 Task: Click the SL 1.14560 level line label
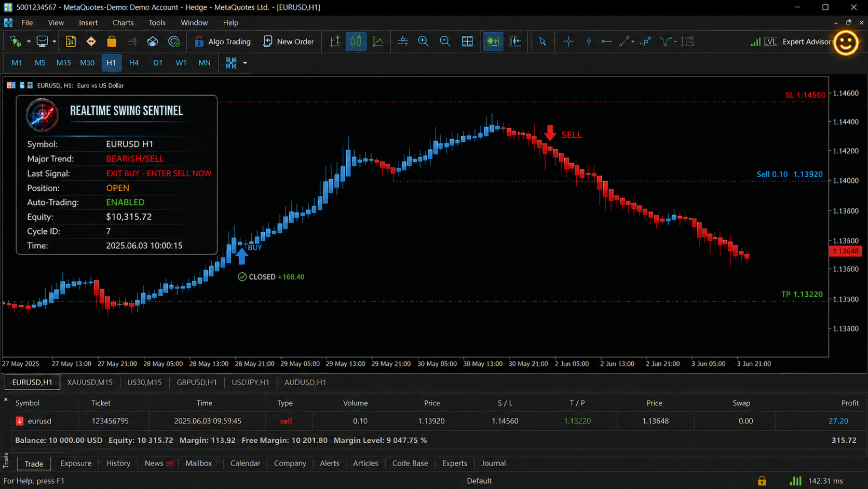coord(805,95)
